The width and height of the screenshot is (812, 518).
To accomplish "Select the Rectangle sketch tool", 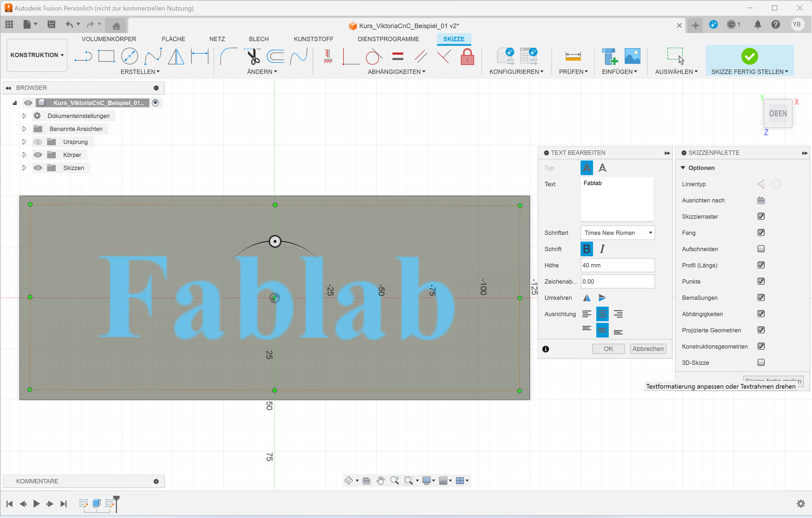I will [106, 56].
